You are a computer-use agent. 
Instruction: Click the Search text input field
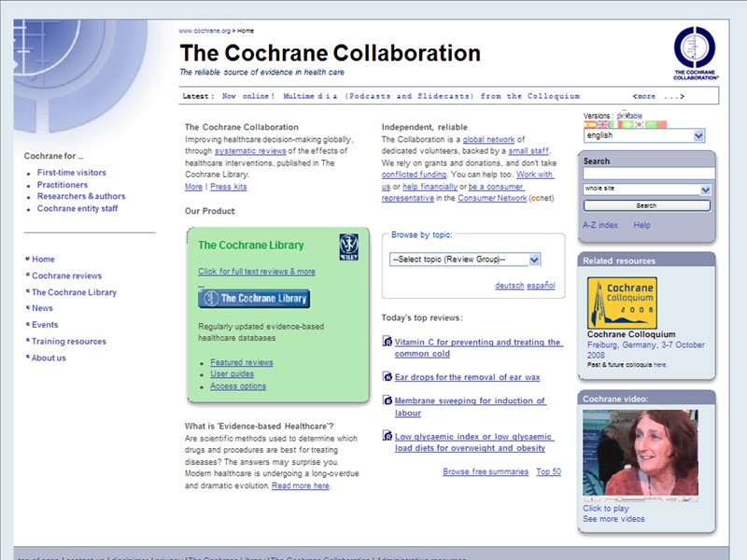click(x=649, y=174)
